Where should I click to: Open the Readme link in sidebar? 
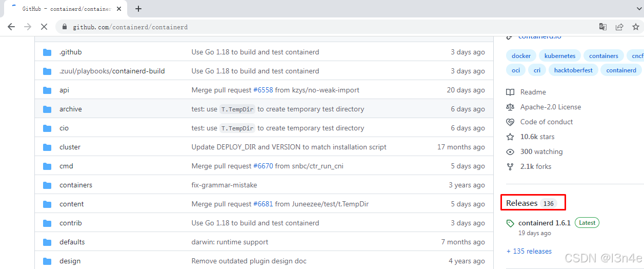533,92
